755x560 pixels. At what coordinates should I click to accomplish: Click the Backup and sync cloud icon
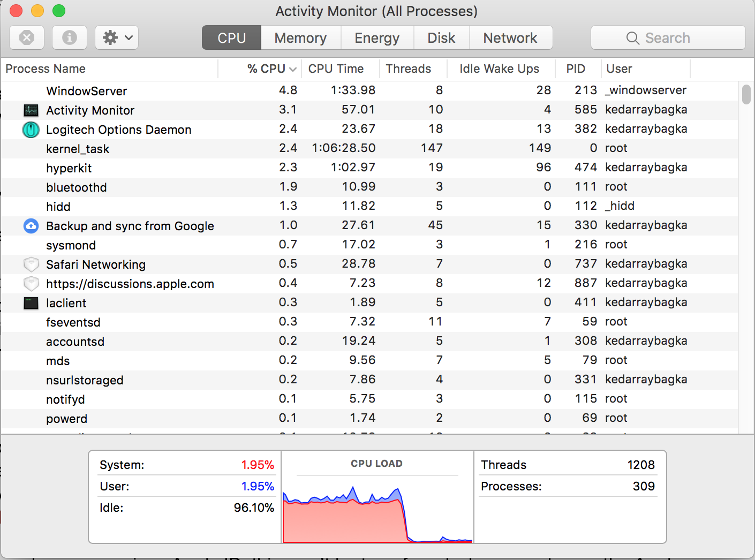(x=31, y=226)
